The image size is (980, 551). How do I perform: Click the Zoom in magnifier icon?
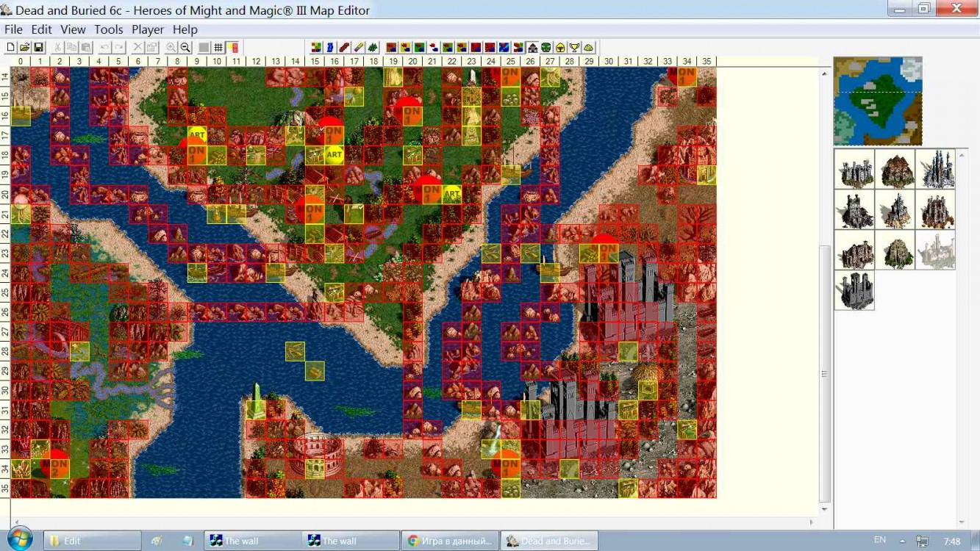point(171,48)
